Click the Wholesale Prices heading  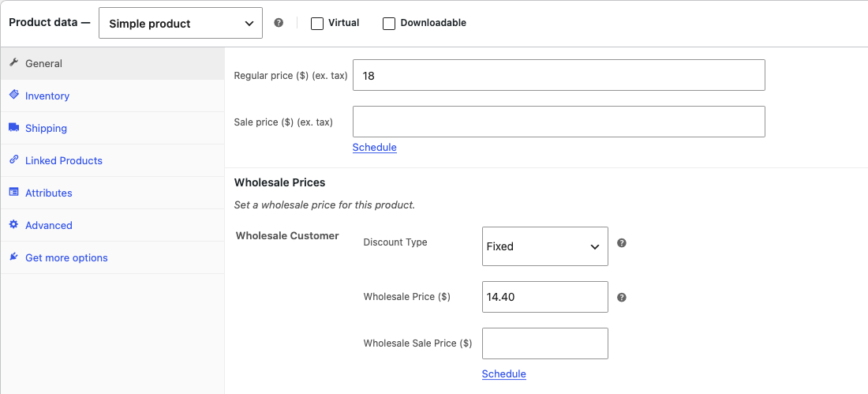coord(279,182)
